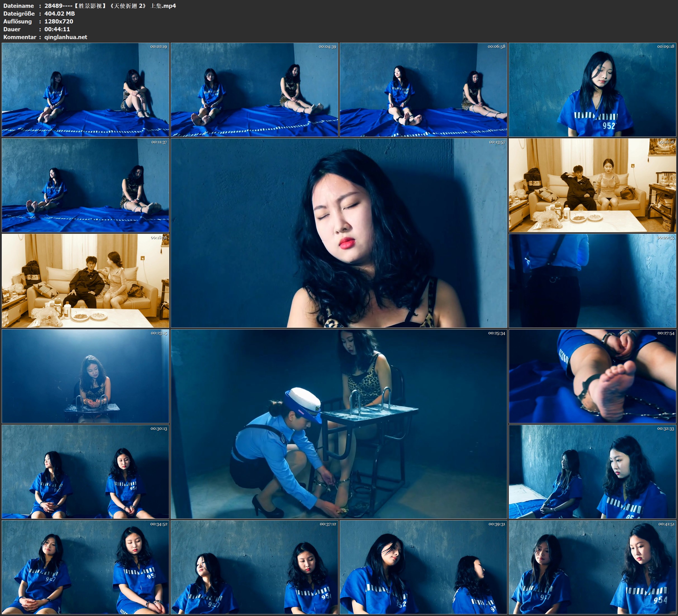Select the 00:27:54 frame
The height and width of the screenshot is (616, 678).
tap(592, 376)
